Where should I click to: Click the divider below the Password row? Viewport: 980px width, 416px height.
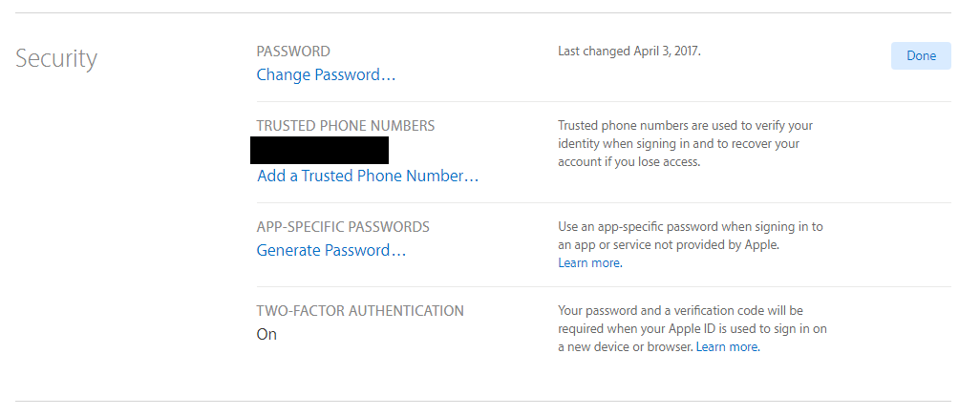point(604,101)
